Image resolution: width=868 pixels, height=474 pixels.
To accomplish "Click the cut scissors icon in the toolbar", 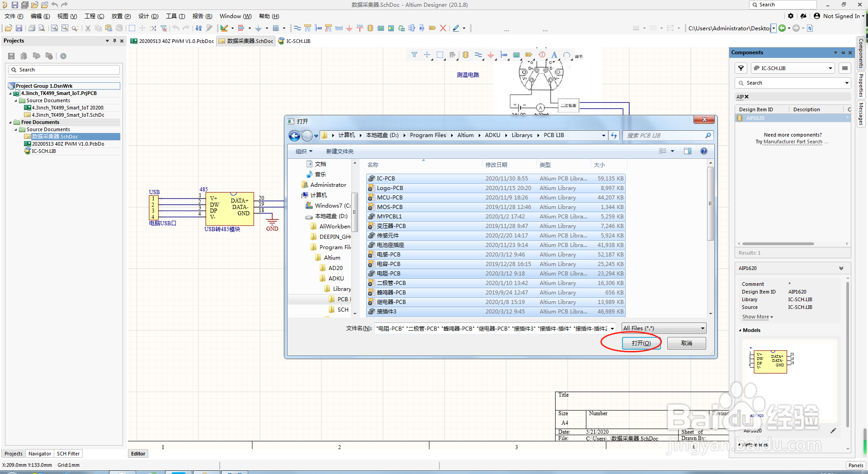I will point(88,28).
